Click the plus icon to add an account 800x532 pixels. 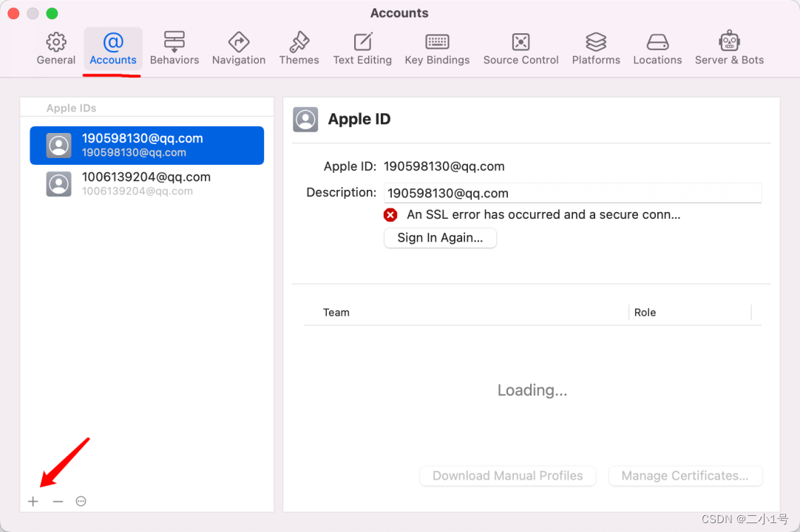[x=33, y=502]
